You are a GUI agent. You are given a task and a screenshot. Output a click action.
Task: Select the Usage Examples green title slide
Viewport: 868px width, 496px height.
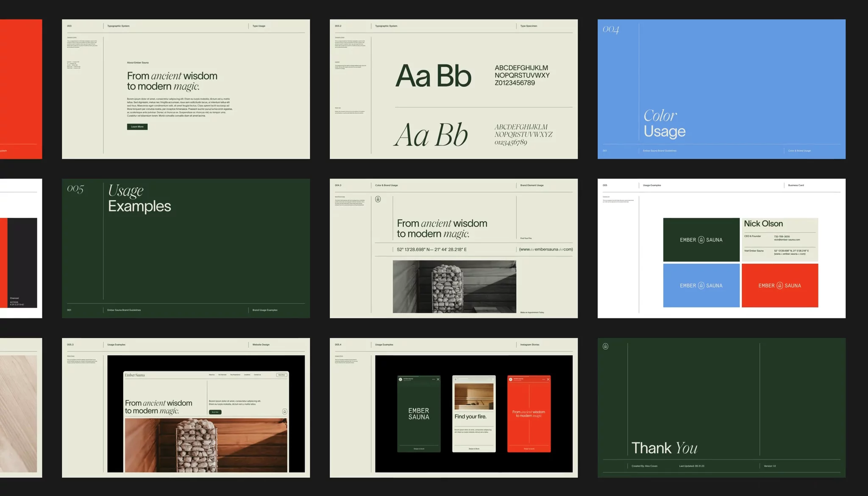(x=186, y=248)
